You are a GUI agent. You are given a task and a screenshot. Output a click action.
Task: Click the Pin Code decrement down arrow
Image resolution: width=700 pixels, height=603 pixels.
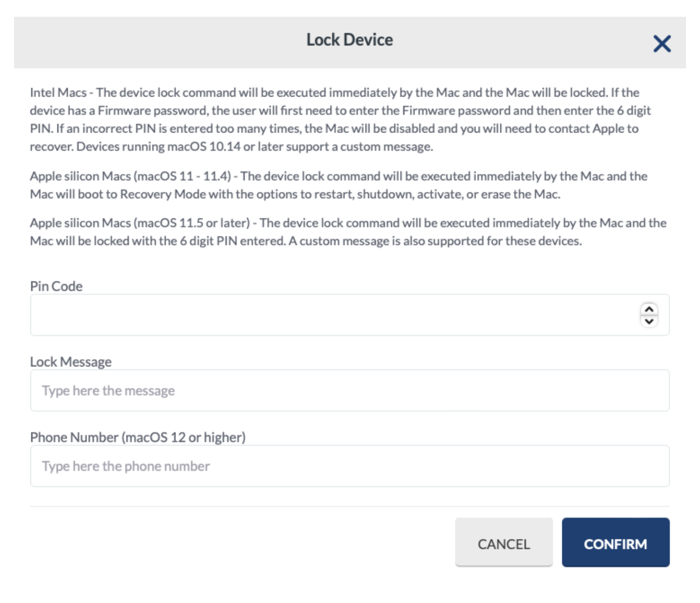(x=649, y=321)
